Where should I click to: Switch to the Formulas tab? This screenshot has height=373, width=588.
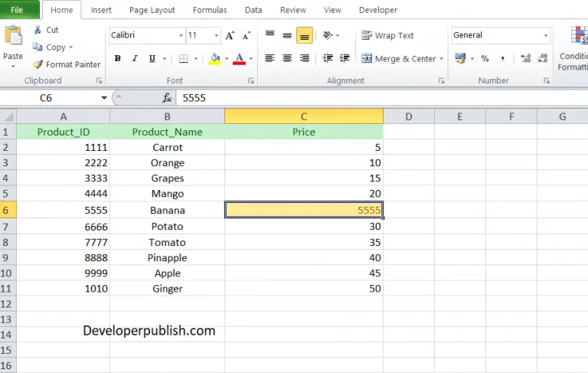210,10
